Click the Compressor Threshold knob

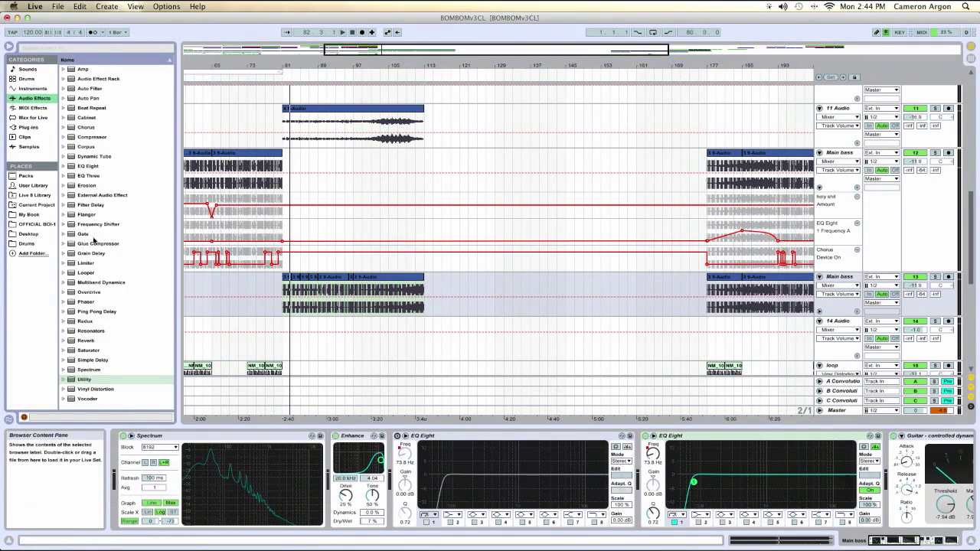tap(946, 504)
